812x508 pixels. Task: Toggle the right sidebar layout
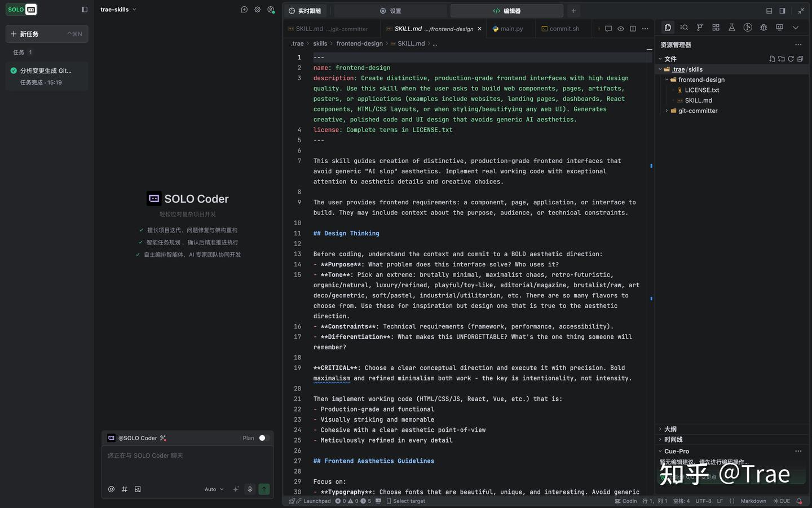tap(783, 11)
